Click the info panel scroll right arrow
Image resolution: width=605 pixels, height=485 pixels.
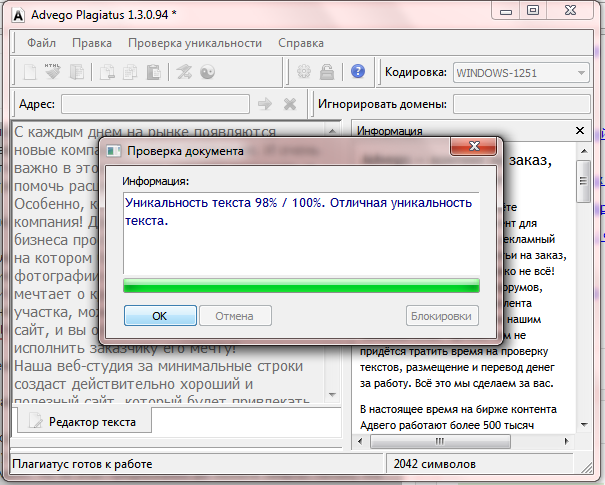point(566,441)
